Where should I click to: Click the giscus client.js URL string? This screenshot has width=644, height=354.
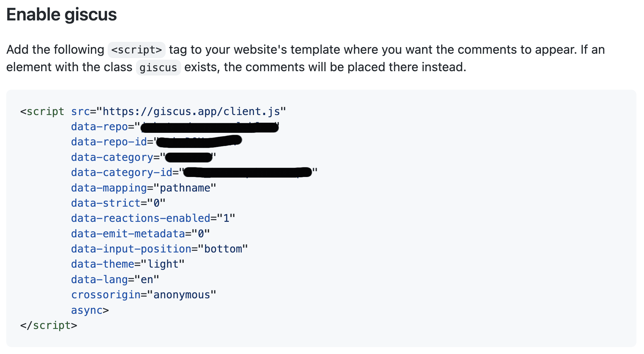point(191,111)
